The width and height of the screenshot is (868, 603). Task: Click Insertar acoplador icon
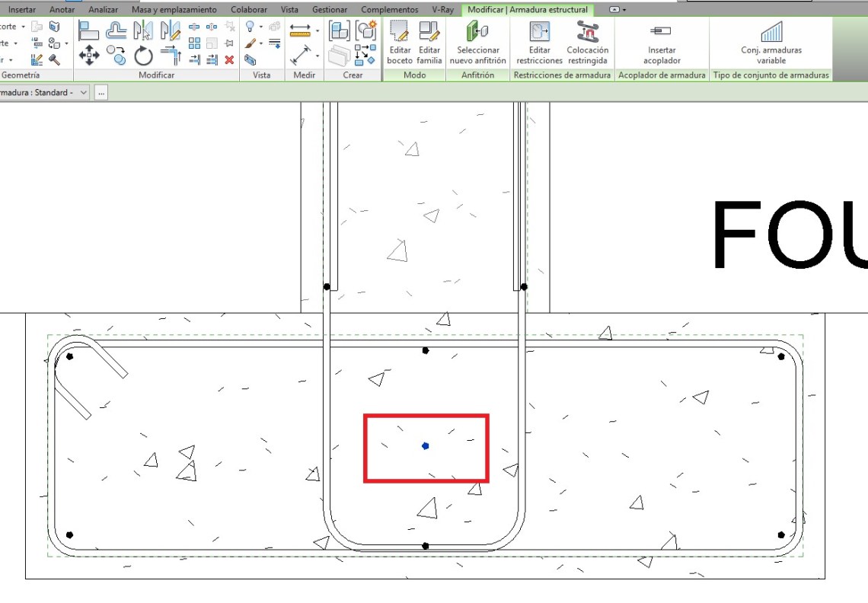click(661, 43)
